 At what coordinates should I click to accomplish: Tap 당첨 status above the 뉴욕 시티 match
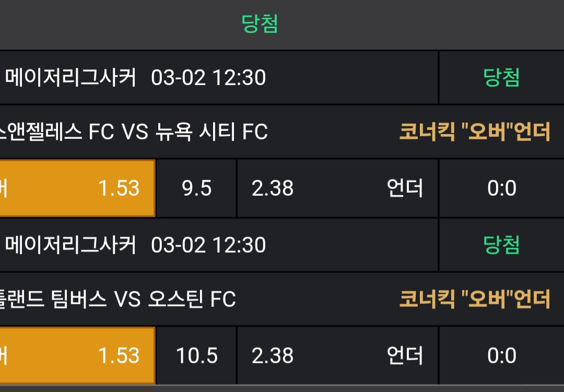coord(501,78)
